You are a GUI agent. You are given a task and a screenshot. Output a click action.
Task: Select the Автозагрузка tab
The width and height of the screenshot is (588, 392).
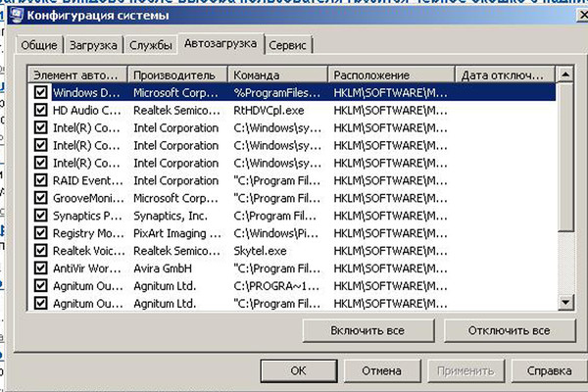coord(220,43)
